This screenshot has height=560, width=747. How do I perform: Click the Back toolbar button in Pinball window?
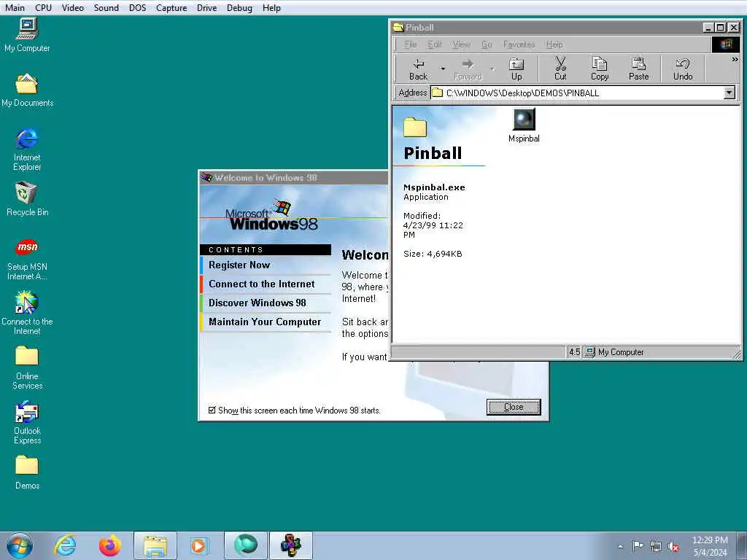click(x=418, y=69)
